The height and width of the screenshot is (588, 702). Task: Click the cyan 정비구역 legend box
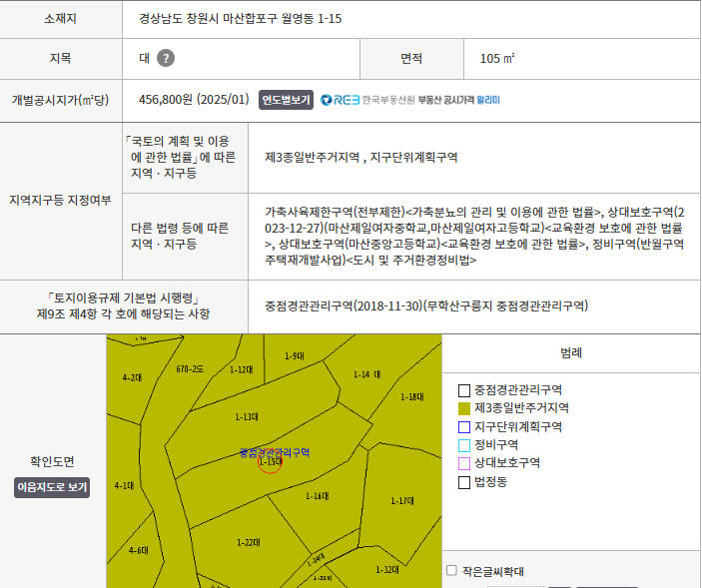pos(463,444)
